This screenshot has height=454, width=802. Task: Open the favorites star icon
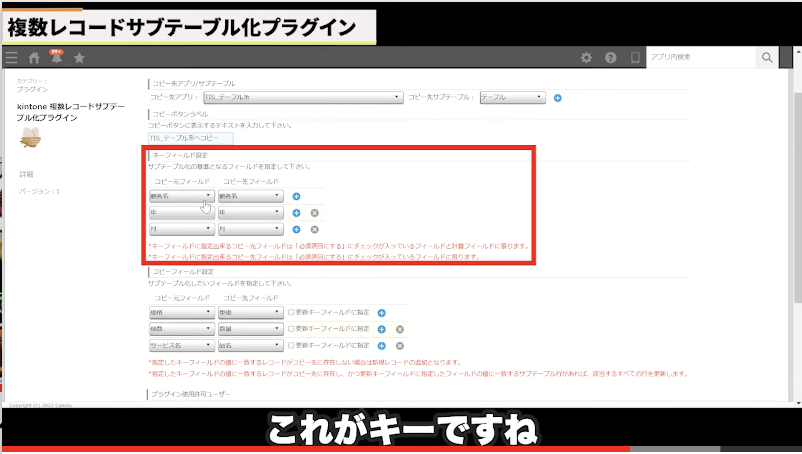click(79, 58)
